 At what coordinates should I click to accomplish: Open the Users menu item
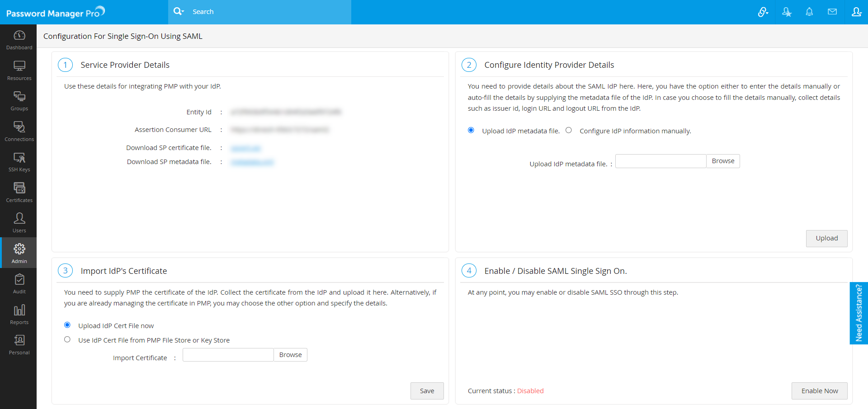(19, 223)
